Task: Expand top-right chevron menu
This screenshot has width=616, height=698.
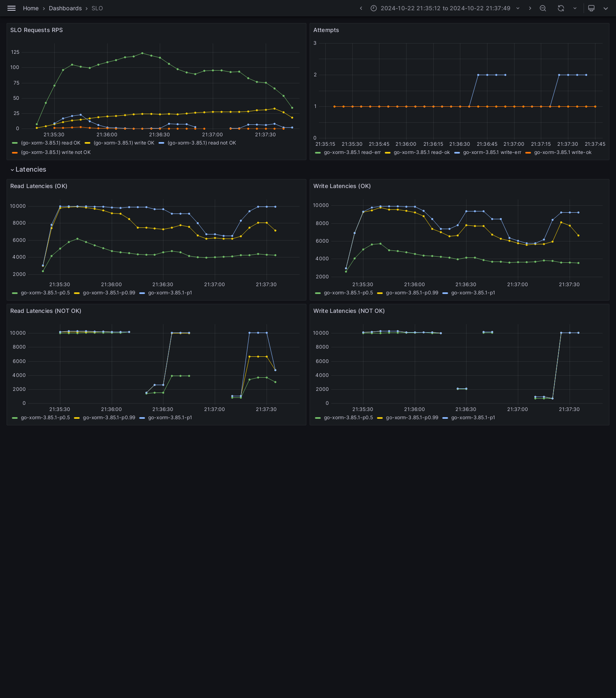Action: pyautogui.click(x=606, y=8)
